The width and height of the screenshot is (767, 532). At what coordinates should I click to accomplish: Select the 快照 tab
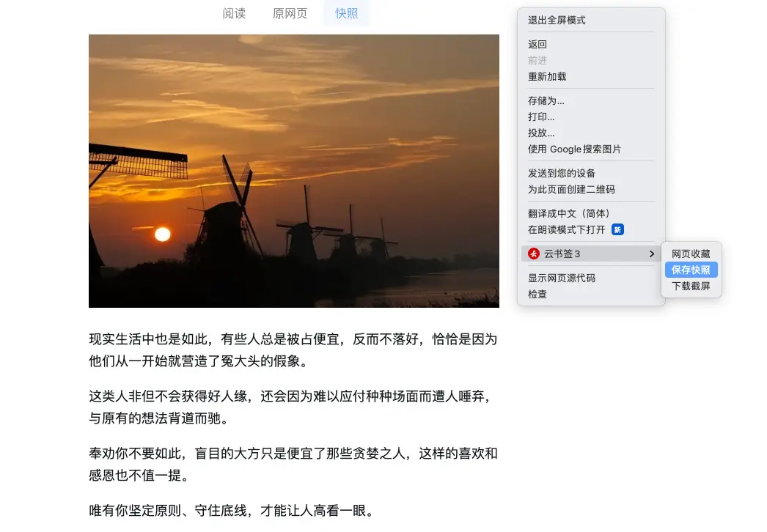(x=346, y=13)
